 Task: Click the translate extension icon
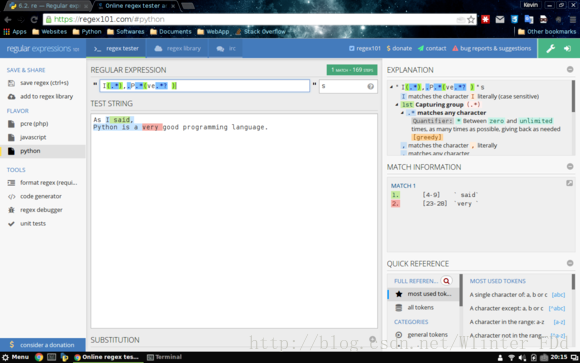pos(529,20)
